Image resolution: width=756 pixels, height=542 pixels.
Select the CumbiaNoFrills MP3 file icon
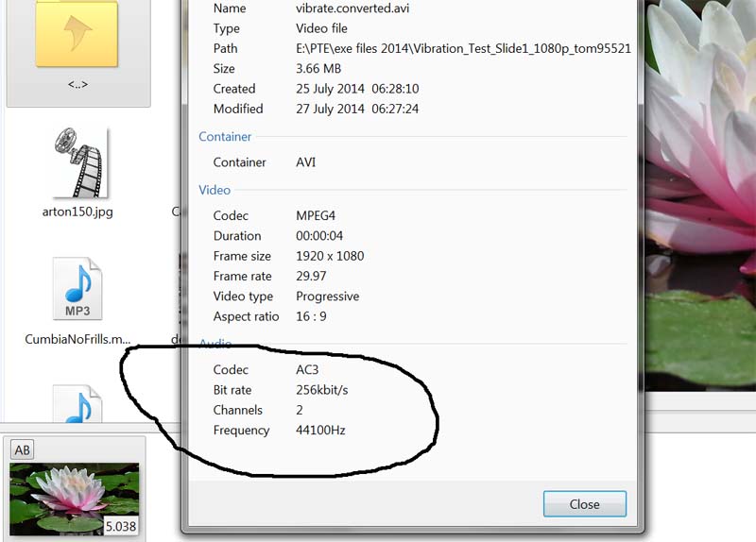pos(77,288)
